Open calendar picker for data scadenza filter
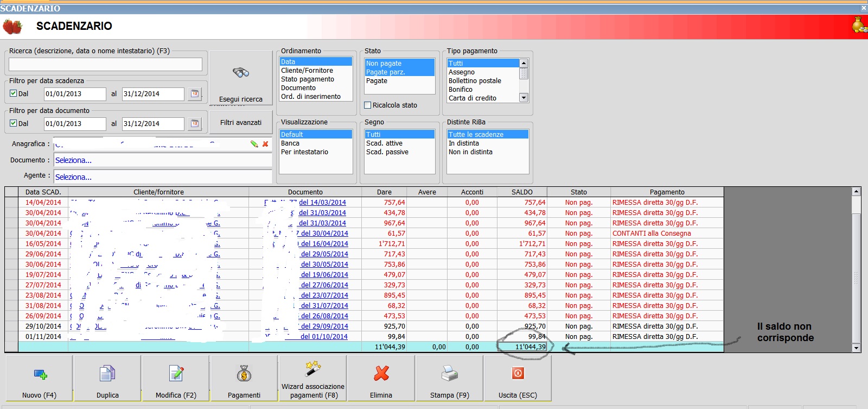Screen dimensions: 868x409 (x=195, y=94)
